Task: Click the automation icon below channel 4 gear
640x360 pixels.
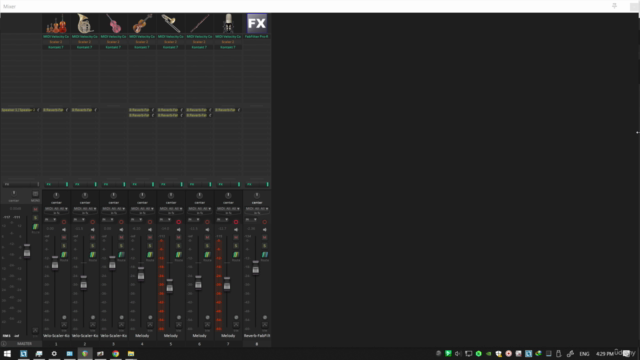Action: pos(150,325)
